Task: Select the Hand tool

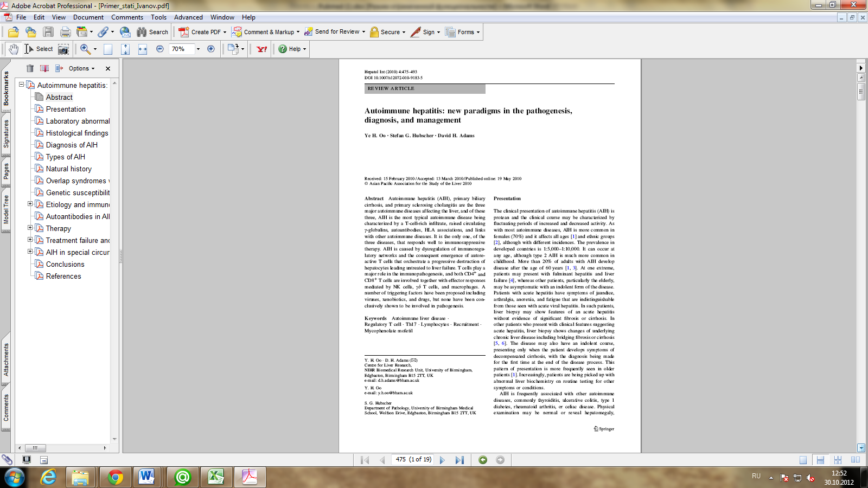Action: click(x=14, y=49)
